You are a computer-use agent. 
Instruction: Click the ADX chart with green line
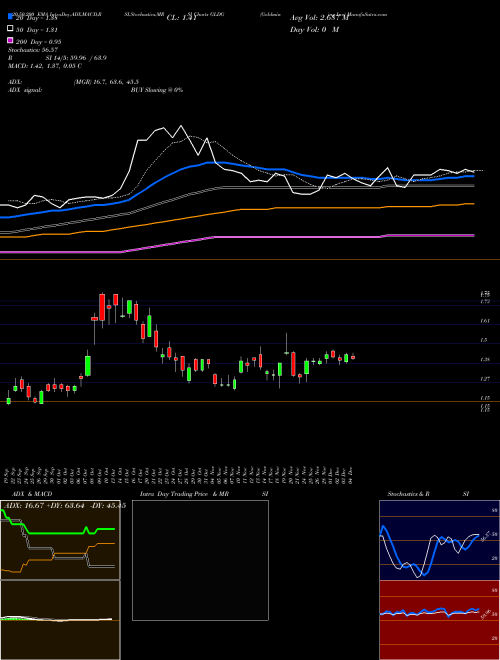[60, 540]
